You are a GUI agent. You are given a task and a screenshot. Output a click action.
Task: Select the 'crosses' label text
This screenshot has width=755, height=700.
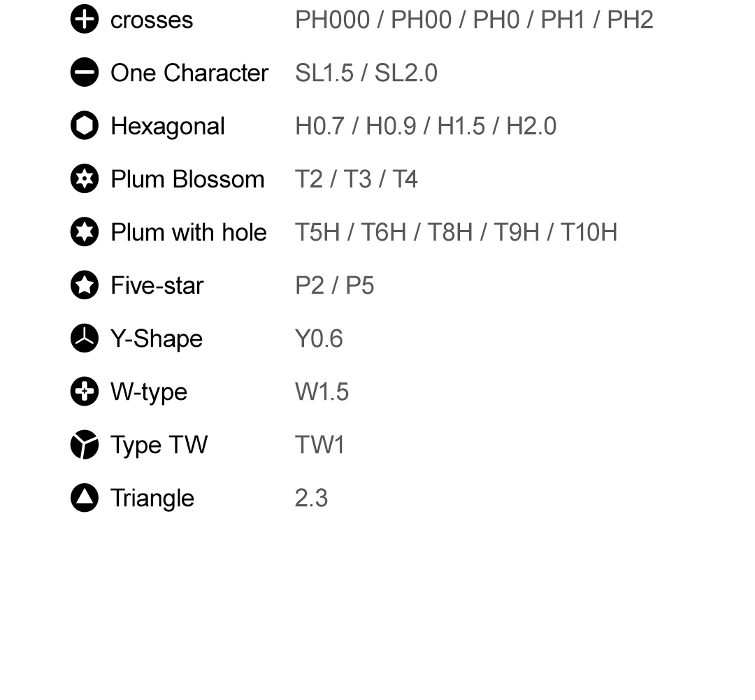152,20
